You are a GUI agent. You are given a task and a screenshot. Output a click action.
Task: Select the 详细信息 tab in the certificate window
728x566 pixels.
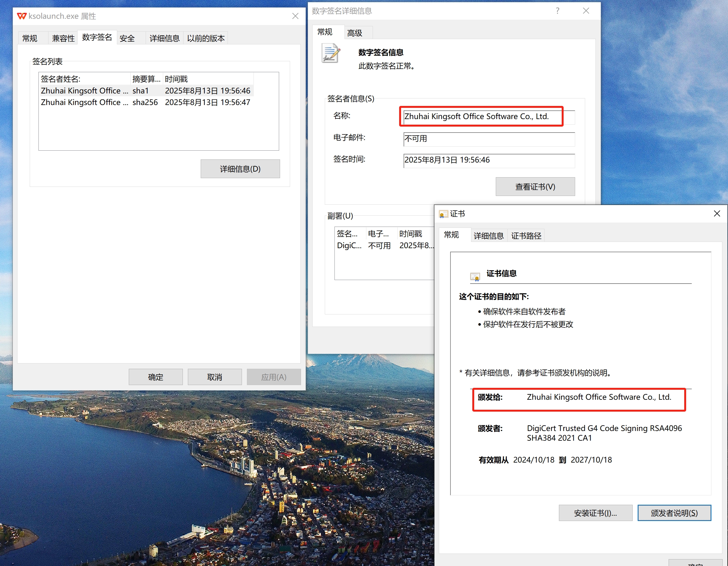[489, 236]
